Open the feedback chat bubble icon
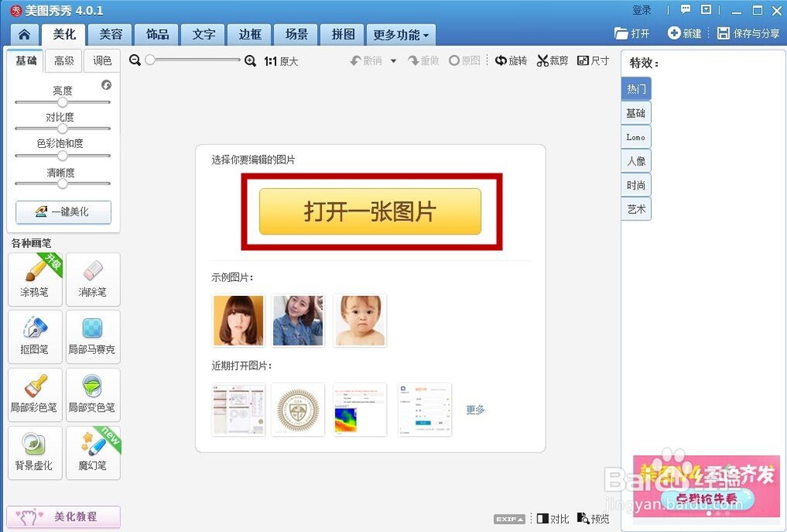The height and width of the screenshot is (532, 787). (685, 9)
